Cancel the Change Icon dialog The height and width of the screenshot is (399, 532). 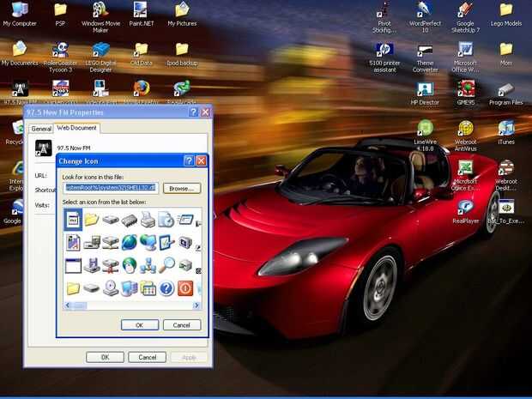pos(181,325)
